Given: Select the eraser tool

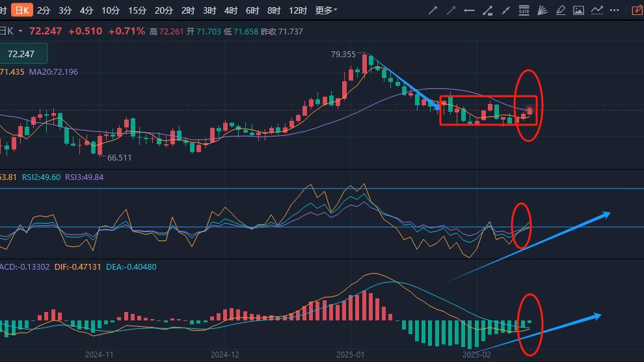Looking at the screenshot, I should 560,10.
